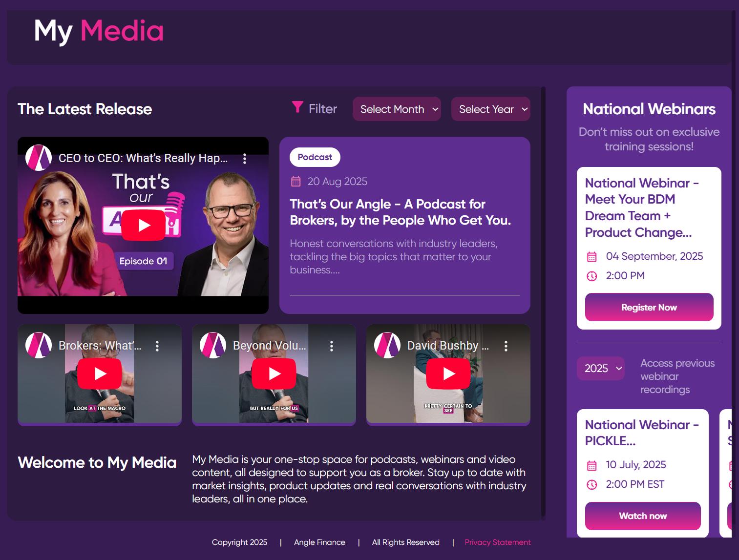
Task: Click Watch now for PICKLE webinar
Action: pyautogui.click(x=643, y=516)
